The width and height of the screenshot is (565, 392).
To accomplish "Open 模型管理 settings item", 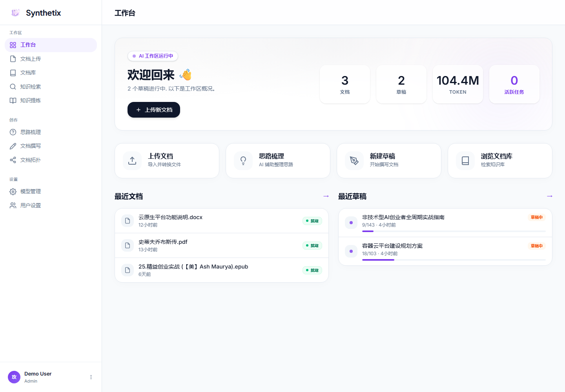I will click(x=51, y=191).
